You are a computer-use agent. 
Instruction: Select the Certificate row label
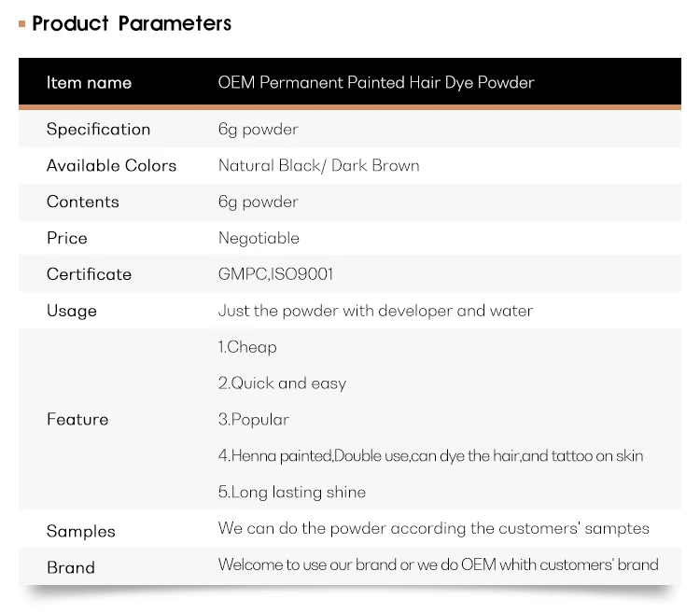[89, 275]
